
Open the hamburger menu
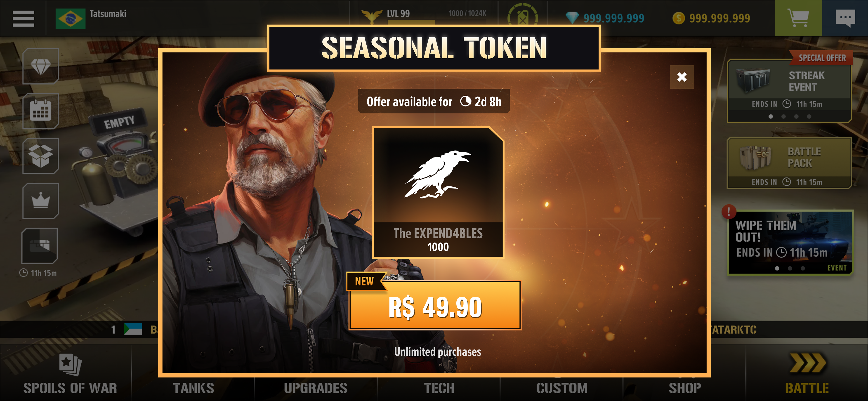click(x=23, y=18)
